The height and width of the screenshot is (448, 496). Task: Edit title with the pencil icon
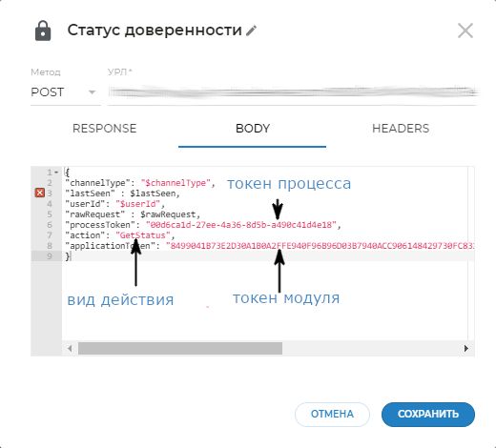[x=251, y=31]
